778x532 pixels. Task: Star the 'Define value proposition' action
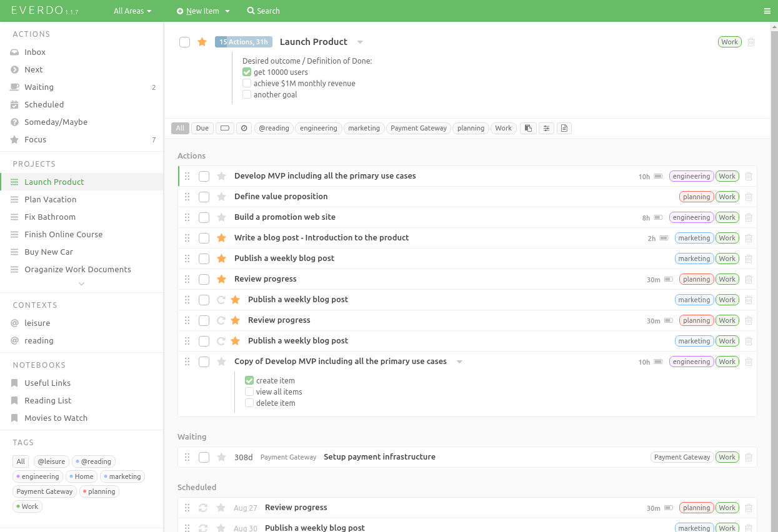point(221,197)
